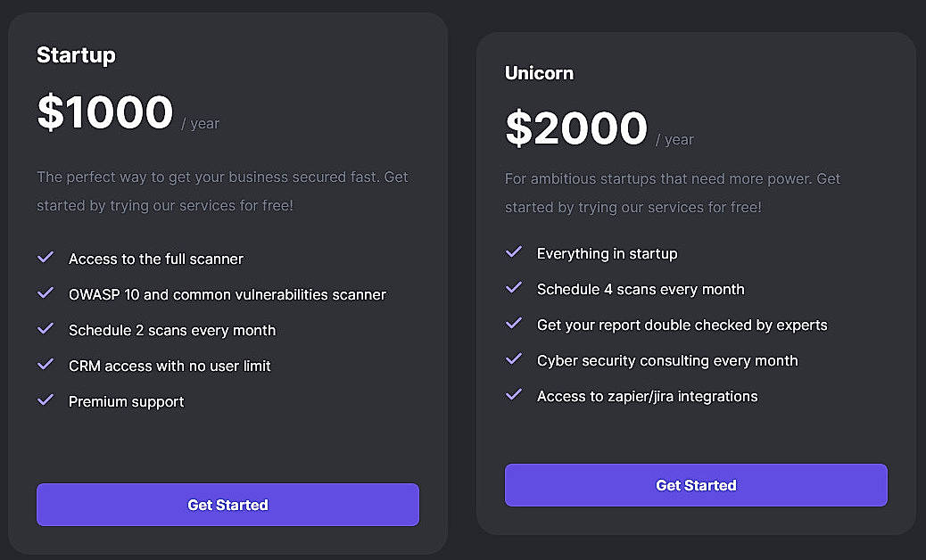Select the checkmark next to 'Get your report double checked by experts'
The width and height of the screenshot is (926, 560).
coord(514,324)
